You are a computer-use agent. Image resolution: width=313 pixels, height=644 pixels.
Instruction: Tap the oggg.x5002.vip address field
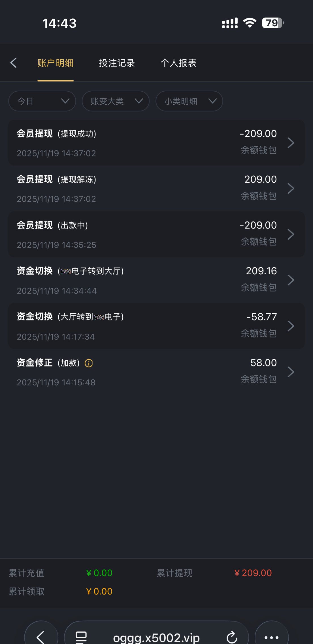click(x=156, y=637)
